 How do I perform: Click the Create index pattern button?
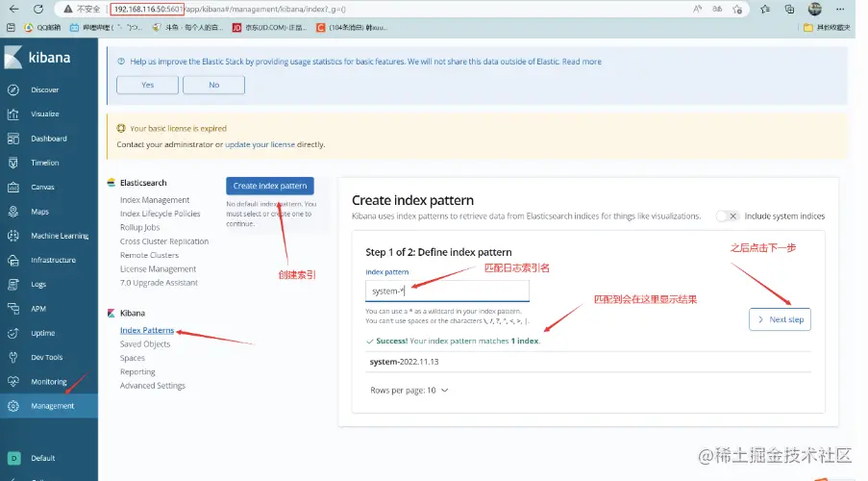269,186
